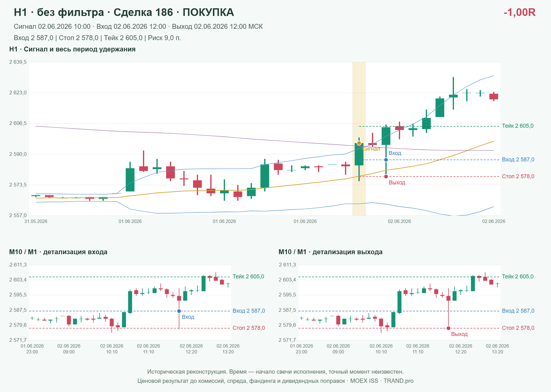Image resolution: width=551 pixels, height=392 pixels.
Task: Click heading 'H1 · Сигнал и весь период удержания'
Action: 72,49
